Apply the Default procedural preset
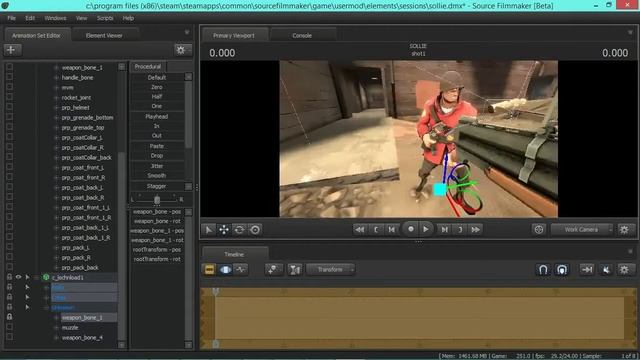The height and width of the screenshot is (360, 640). point(157,77)
